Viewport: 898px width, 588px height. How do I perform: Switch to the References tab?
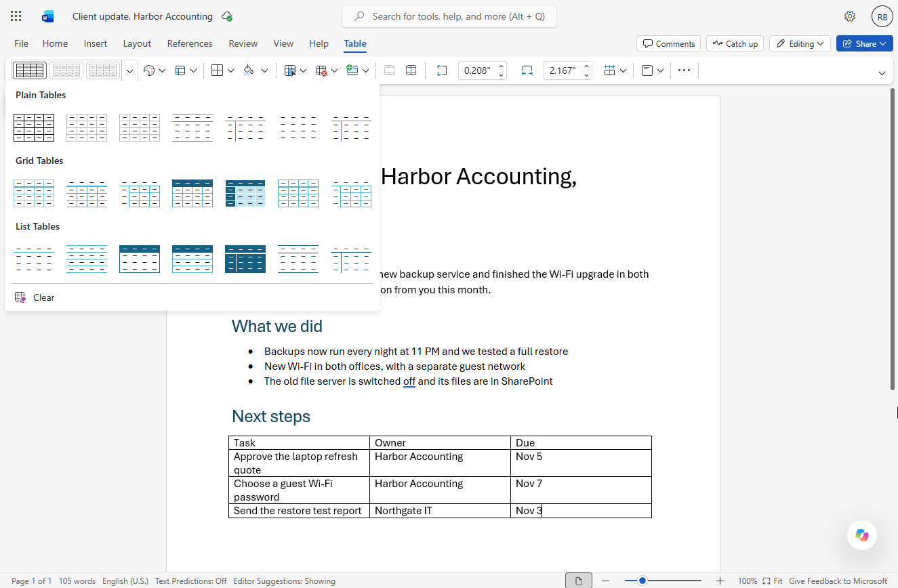pos(190,43)
